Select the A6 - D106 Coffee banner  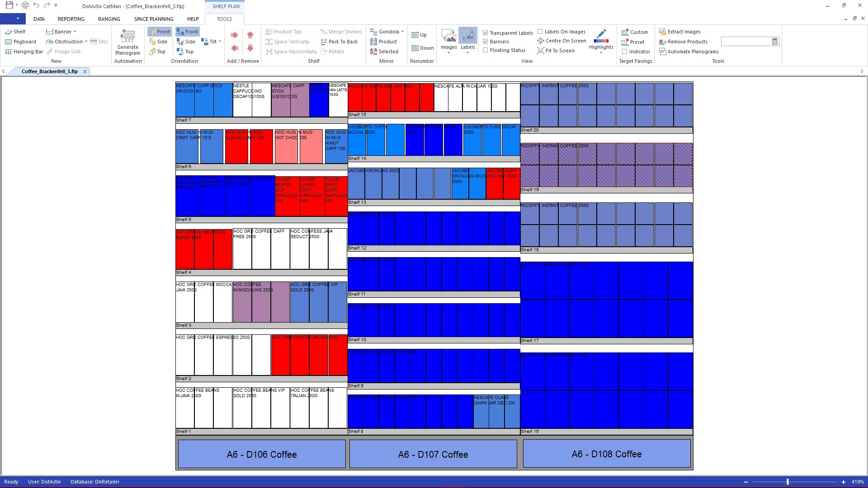[x=262, y=454]
